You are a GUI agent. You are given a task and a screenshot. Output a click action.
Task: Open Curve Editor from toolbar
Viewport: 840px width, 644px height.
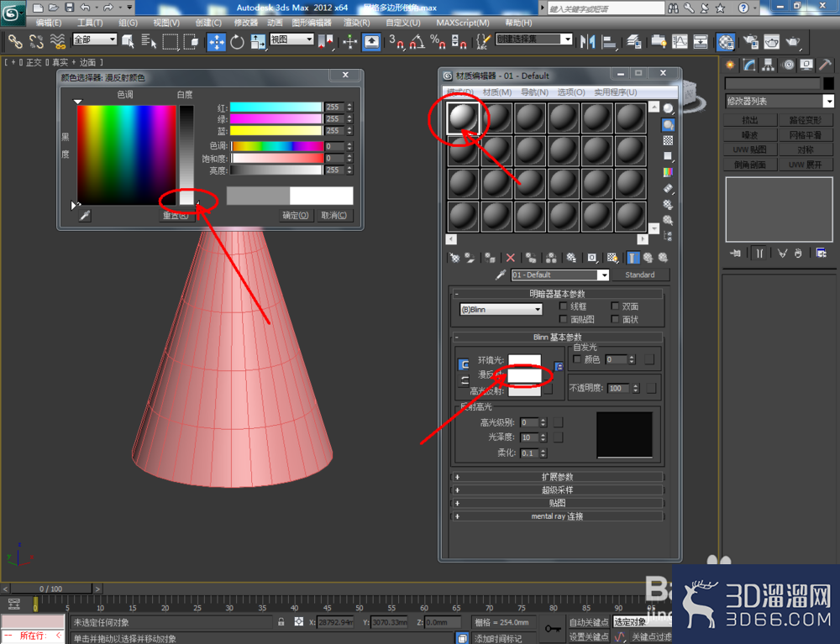(680, 41)
